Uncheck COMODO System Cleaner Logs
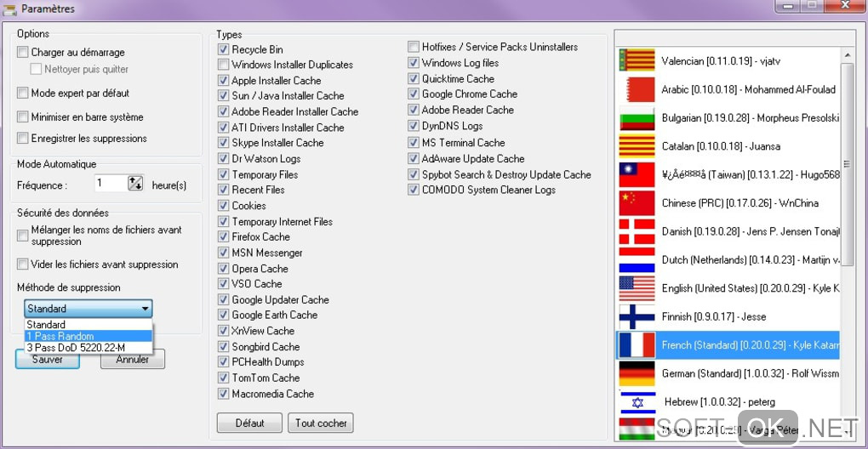The image size is (868, 449). tap(414, 190)
